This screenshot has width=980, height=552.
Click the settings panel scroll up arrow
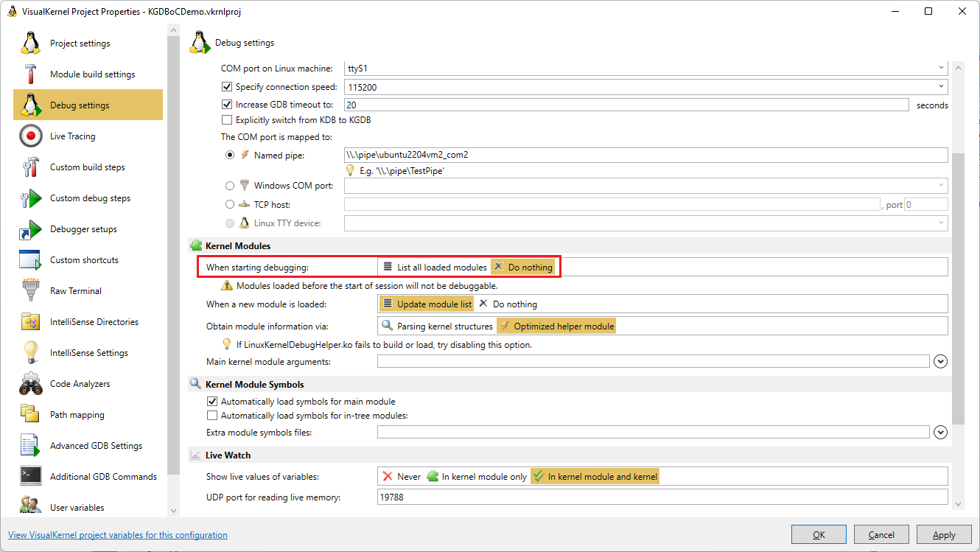point(958,67)
